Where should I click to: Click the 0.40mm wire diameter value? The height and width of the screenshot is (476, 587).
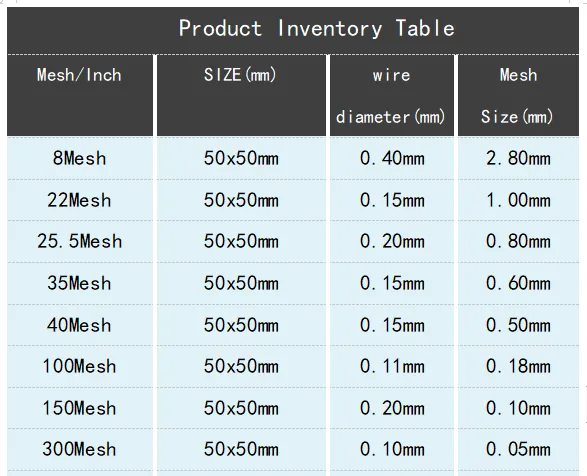[x=392, y=158]
